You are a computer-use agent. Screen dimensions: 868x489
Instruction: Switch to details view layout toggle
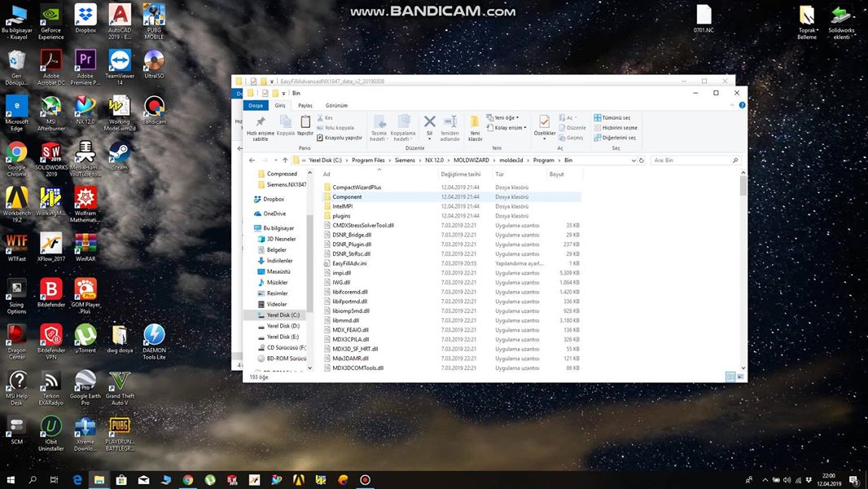[730, 377]
